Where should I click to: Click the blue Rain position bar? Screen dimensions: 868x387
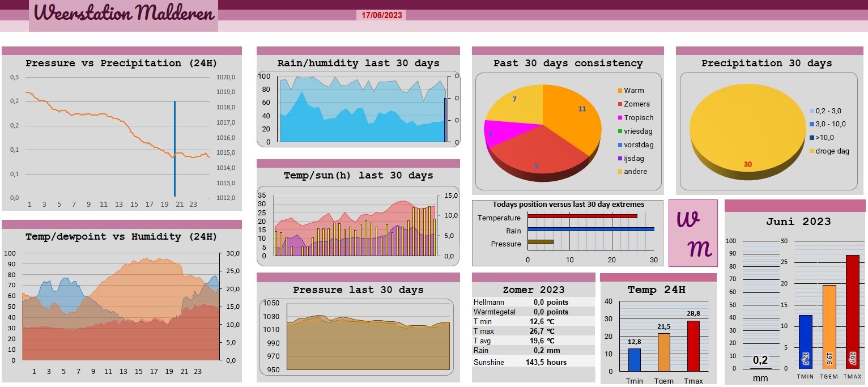(591, 229)
